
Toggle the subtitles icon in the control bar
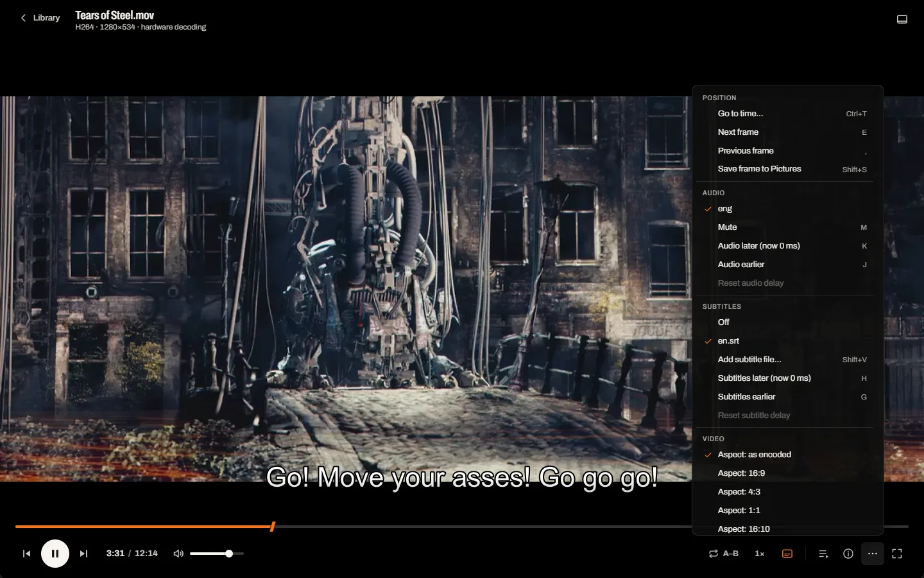pyautogui.click(x=787, y=554)
